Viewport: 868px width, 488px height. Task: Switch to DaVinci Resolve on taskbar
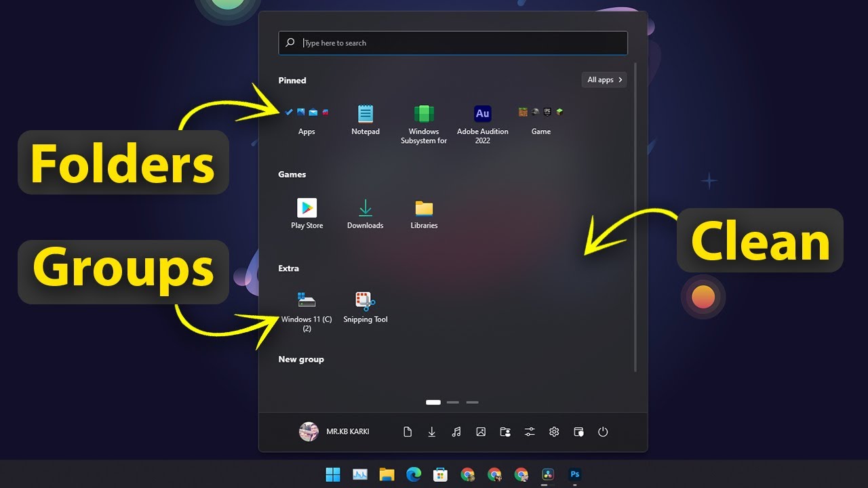click(548, 474)
